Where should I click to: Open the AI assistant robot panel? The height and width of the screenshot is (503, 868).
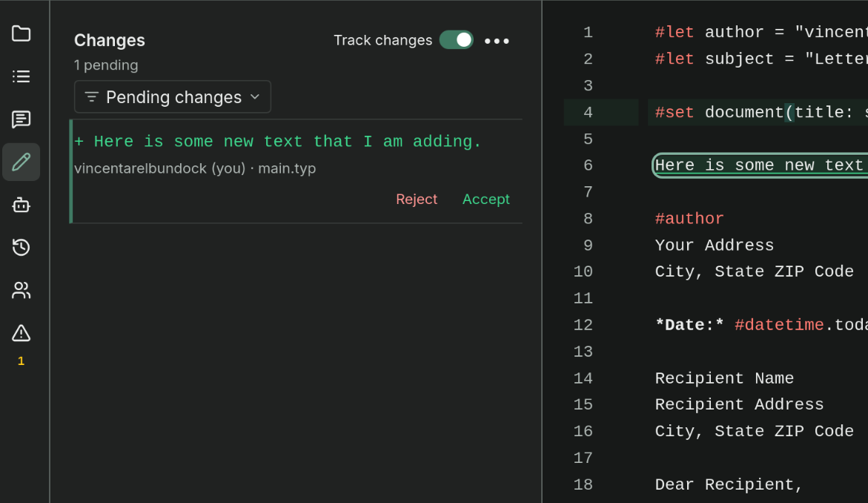[21, 205]
